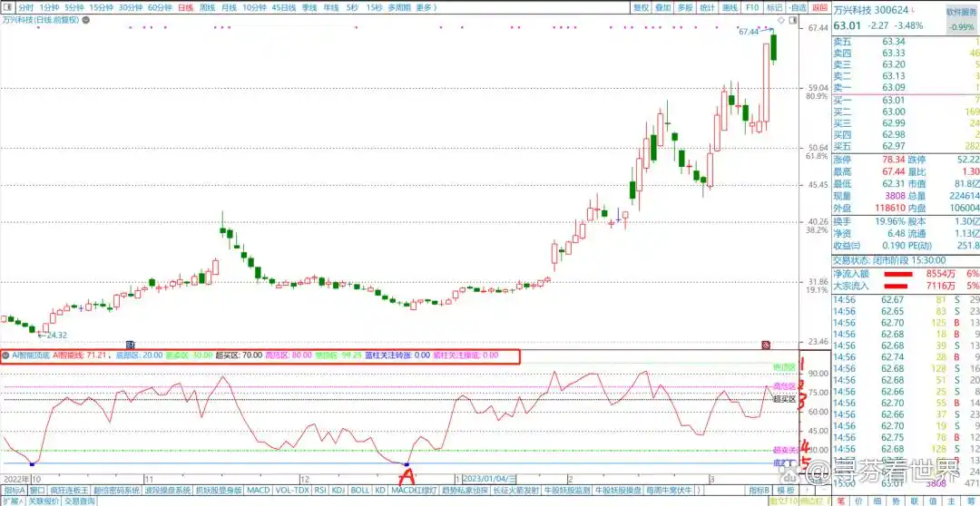The width and height of the screenshot is (980, 506).
Task: Close the indicator pane with red X icon
Action: tap(765, 345)
